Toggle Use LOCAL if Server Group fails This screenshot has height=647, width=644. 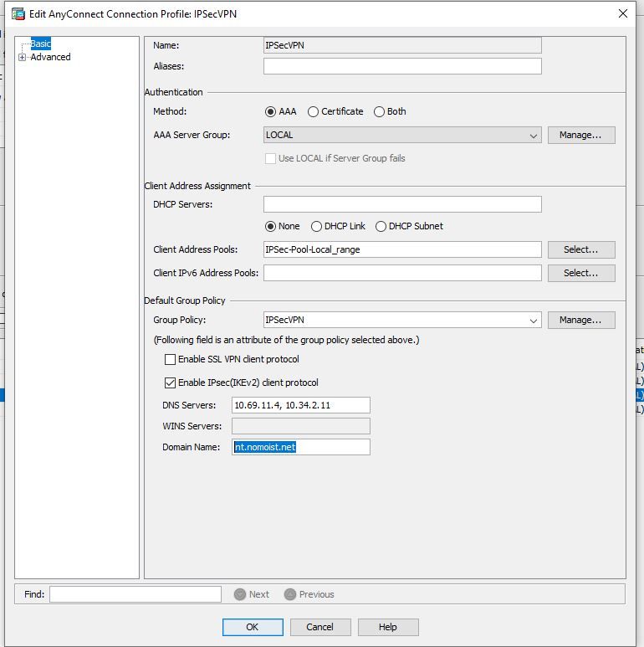tap(270, 158)
